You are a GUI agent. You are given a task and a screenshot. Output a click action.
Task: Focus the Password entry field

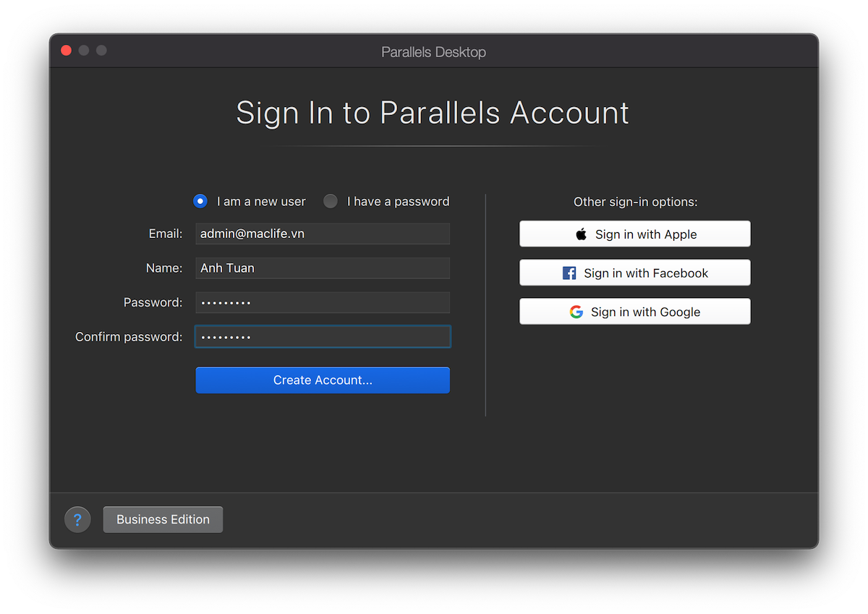pos(323,302)
